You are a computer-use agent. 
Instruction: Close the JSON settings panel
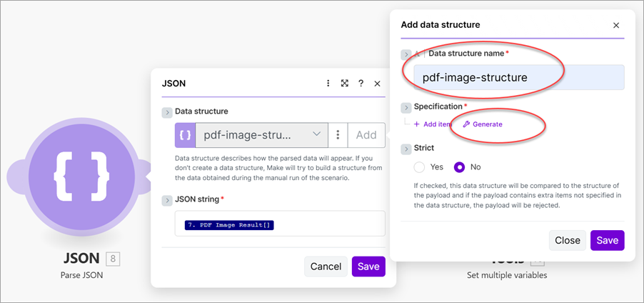(377, 84)
